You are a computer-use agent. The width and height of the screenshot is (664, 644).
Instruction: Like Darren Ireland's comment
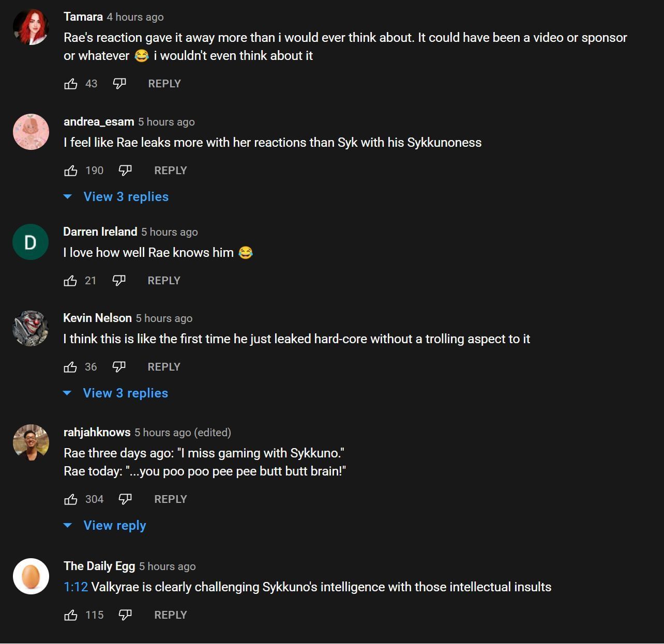click(x=70, y=281)
